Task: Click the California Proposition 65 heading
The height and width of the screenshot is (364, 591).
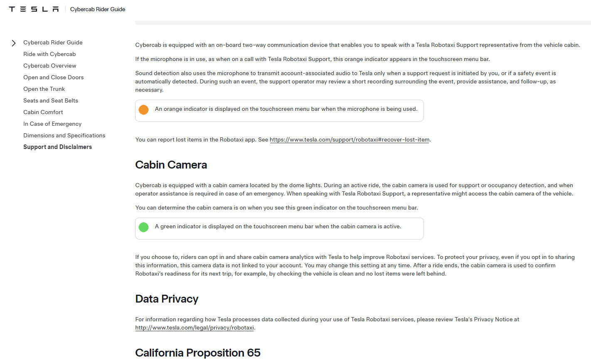Action: (198, 353)
